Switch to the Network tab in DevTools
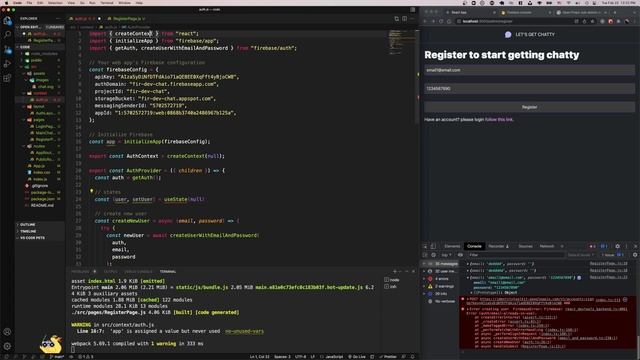This screenshot has width=640, height=360. click(x=547, y=246)
